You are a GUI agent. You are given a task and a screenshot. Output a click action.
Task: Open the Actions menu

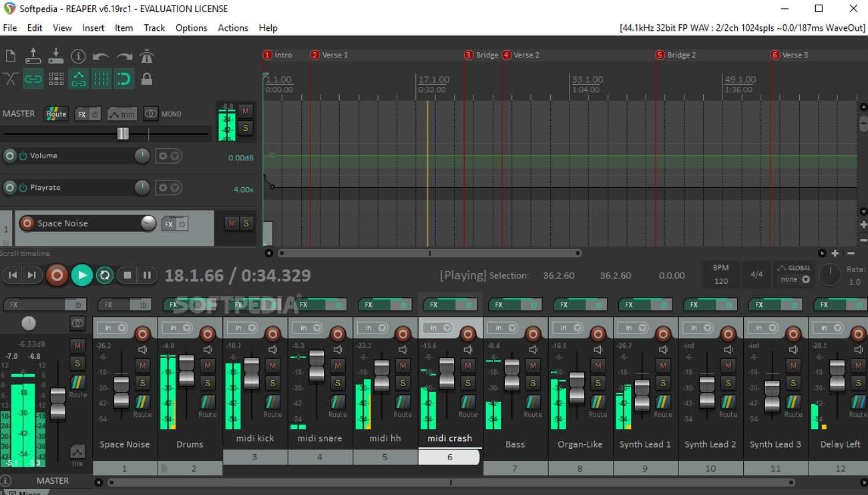click(x=233, y=27)
